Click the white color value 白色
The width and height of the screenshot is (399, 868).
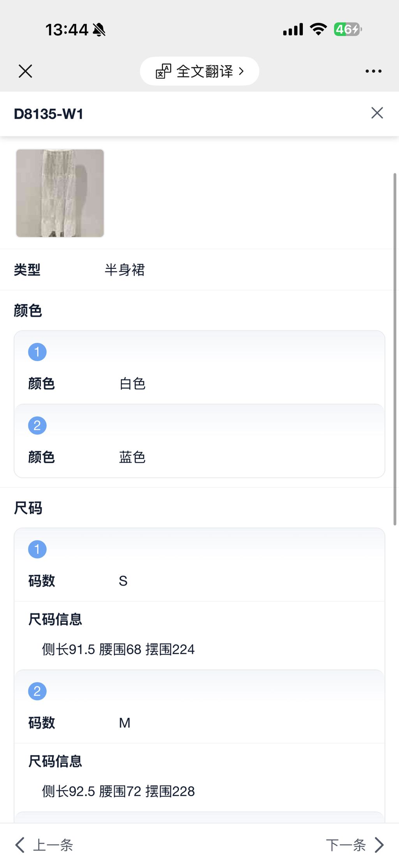[x=132, y=384]
